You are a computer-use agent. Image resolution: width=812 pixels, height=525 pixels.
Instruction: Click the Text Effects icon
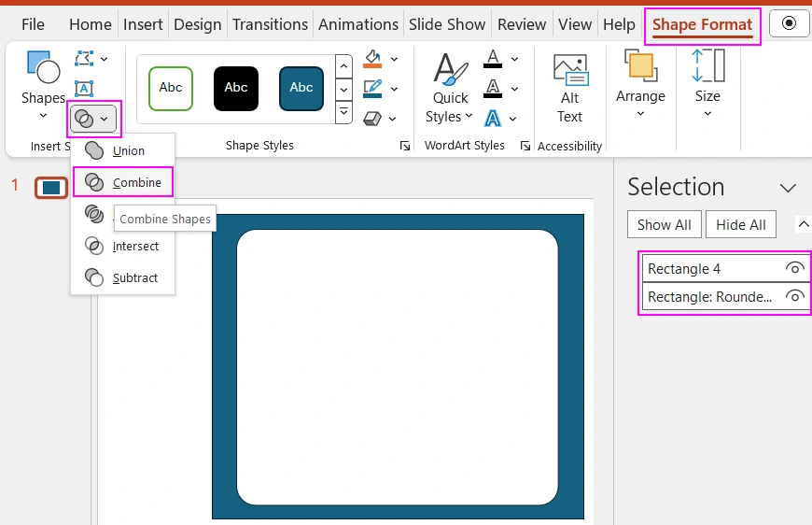click(493, 119)
